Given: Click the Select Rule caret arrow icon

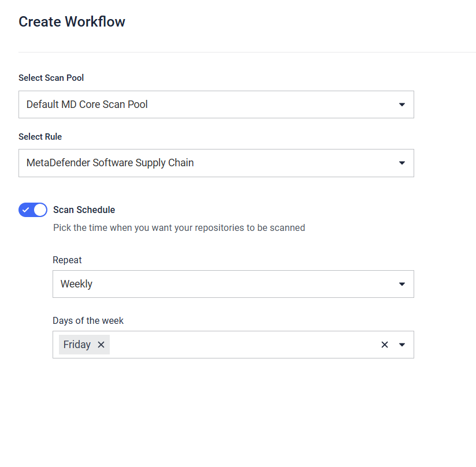Looking at the screenshot, I should click(402, 163).
